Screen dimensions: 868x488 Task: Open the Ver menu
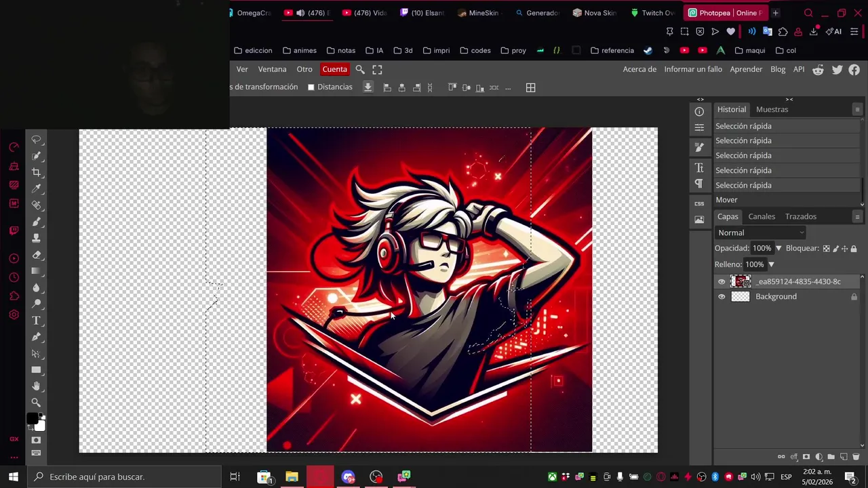[242, 69]
